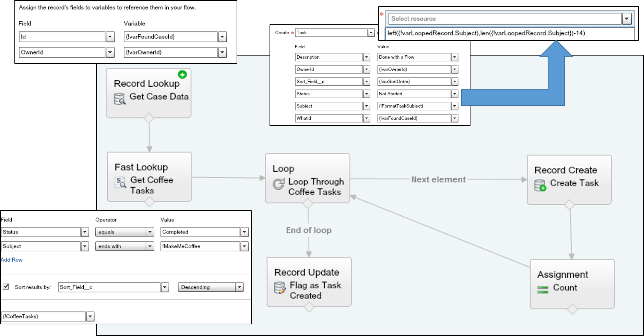This screenshot has width=644, height=336.
Task: Open the Create Task object dropdown
Action: pos(371,33)
